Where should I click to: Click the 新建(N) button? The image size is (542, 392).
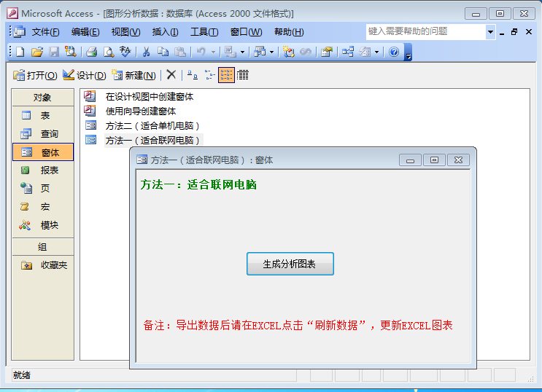[133, 75]
